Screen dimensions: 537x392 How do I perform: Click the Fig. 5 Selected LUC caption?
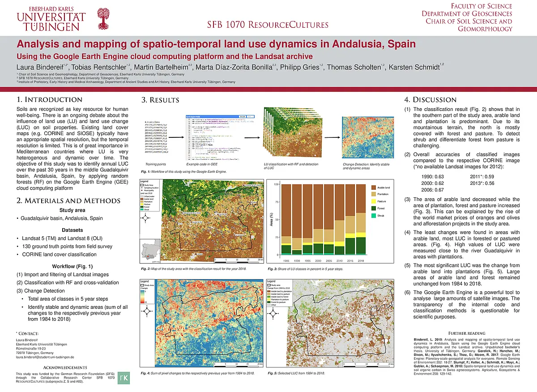click(296, 373)
